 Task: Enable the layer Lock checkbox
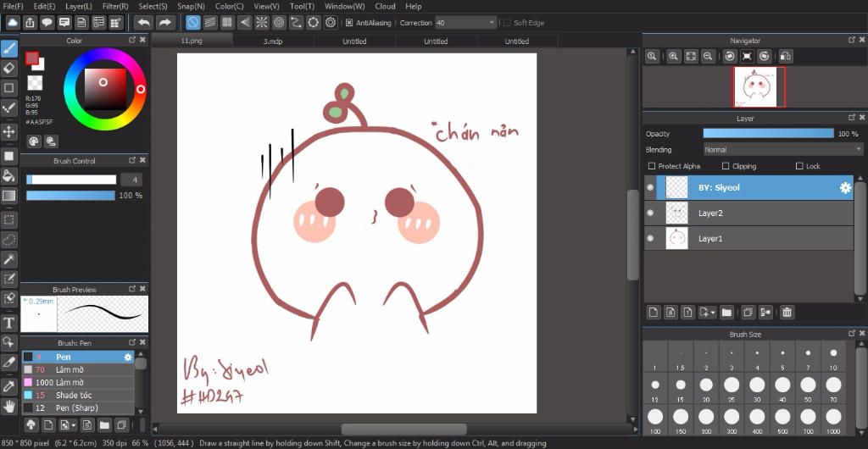(799, 166)
